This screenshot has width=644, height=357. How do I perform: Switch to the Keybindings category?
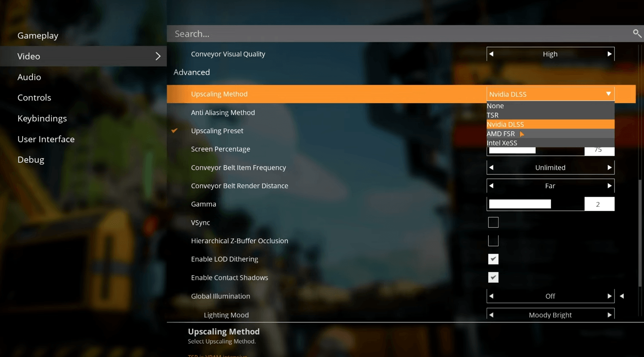(x=42, y=119)
